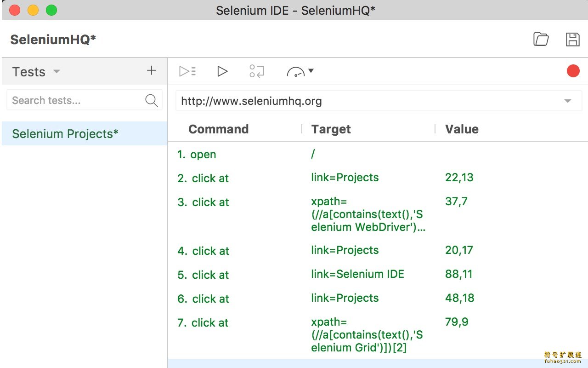
Task: Click the search magnifier icon in tests panel
Action: [x=151, y=100]
